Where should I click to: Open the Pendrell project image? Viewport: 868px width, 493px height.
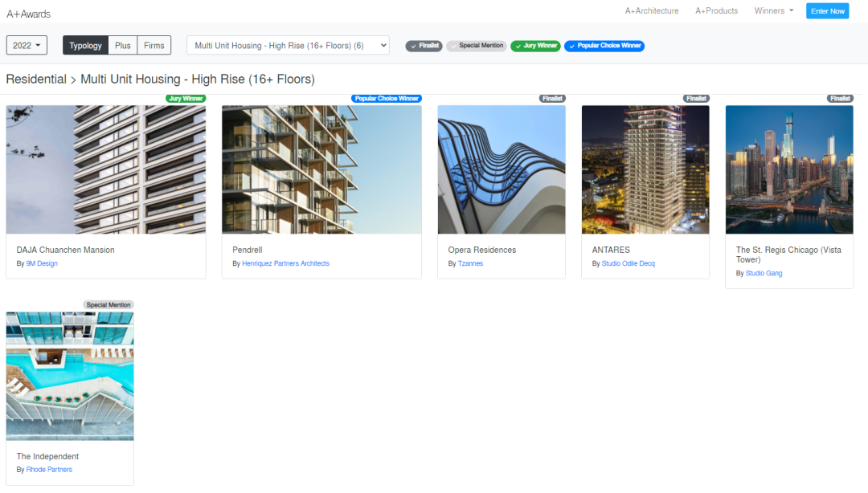click(x=321, y=169)
